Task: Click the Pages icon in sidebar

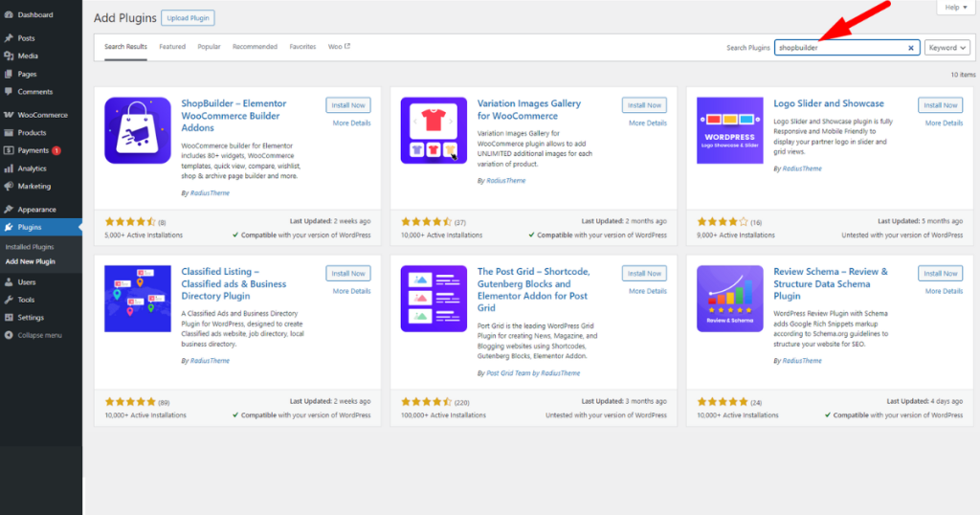Action: [9, 74]
